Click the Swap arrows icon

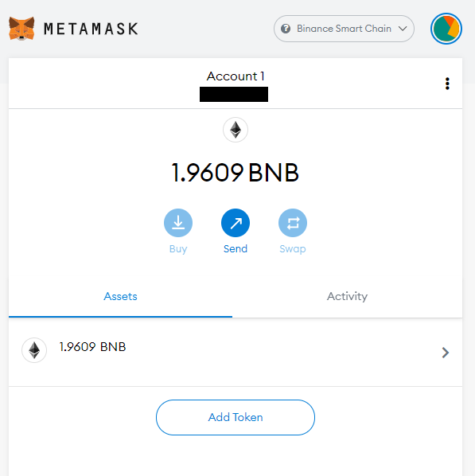[293, 223]
